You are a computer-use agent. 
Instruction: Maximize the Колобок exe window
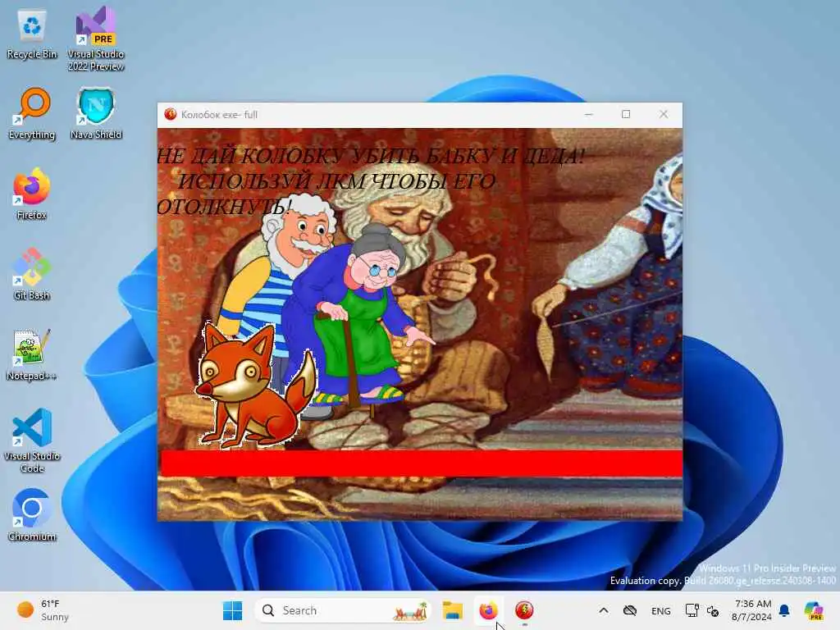coord(626,114)
